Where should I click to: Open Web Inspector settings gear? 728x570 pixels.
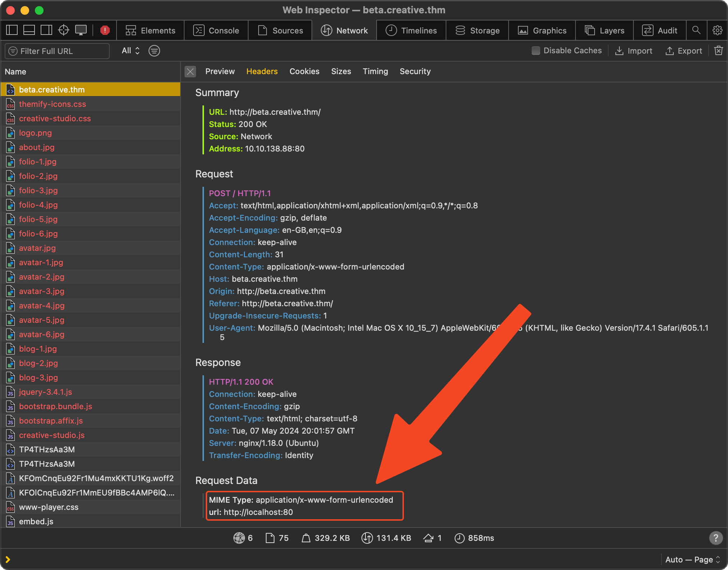(718, 30)
